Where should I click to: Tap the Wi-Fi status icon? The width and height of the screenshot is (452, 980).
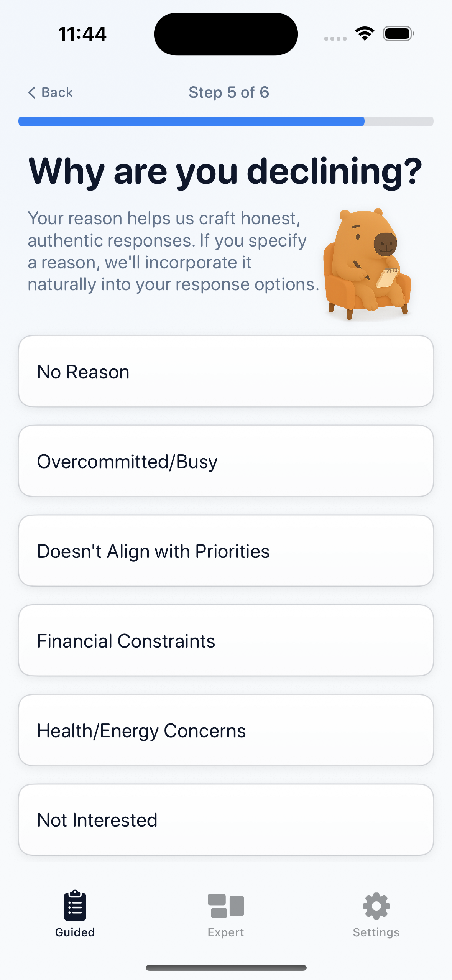click(365, 34)
